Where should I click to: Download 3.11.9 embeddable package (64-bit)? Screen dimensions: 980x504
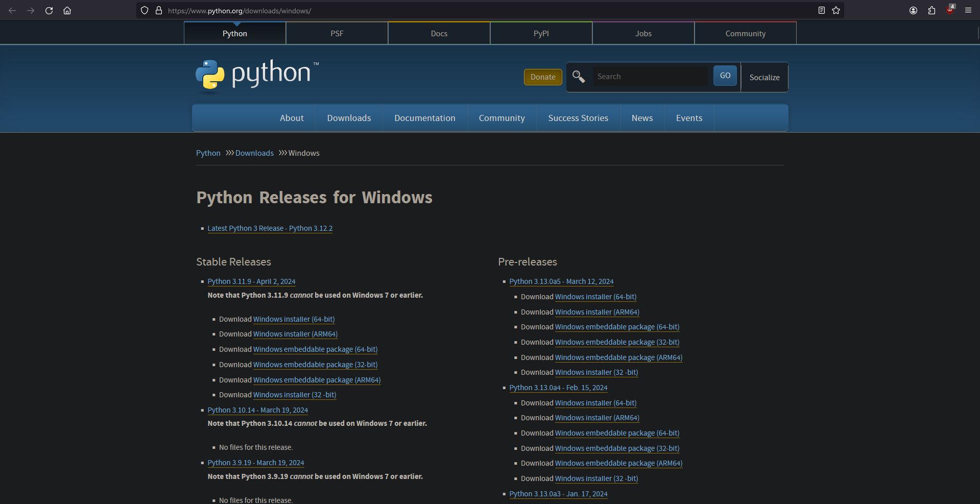coord(316,349)
